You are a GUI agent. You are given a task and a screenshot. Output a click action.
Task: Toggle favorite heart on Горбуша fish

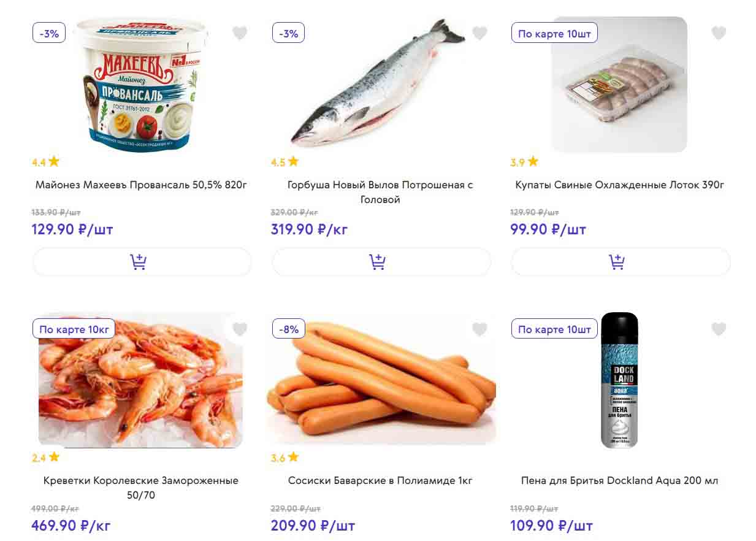tap(479, 33)
